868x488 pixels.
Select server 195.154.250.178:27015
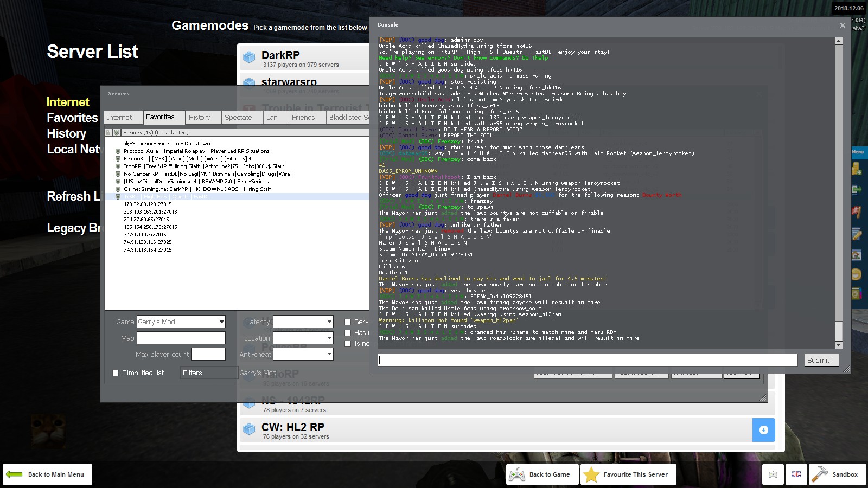click(x=237, y=227)
